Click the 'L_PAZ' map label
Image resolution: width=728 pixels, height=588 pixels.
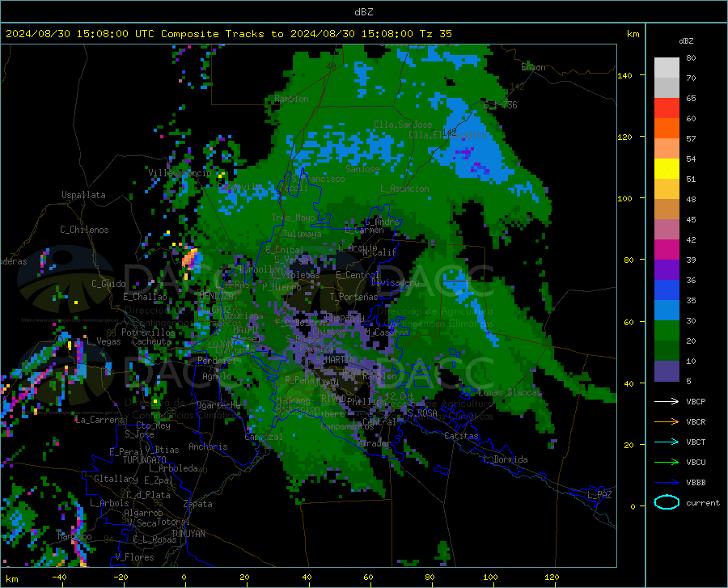pos(599,495)
